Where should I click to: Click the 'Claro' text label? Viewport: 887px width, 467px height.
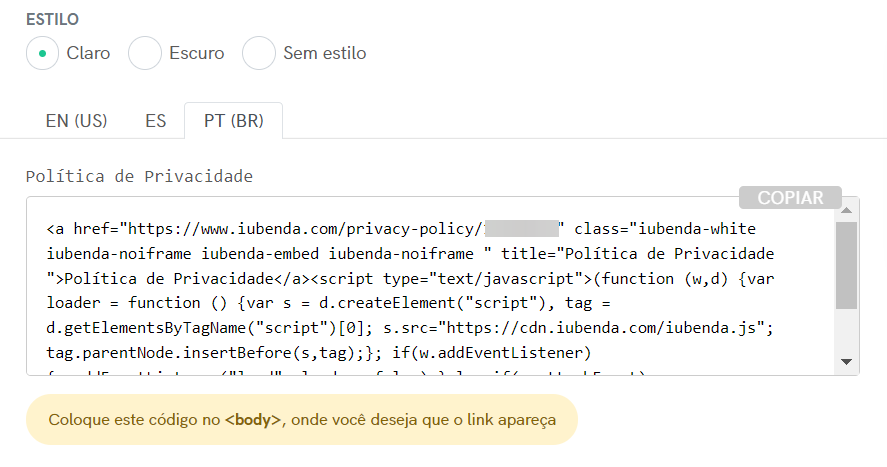coord(88,53)
